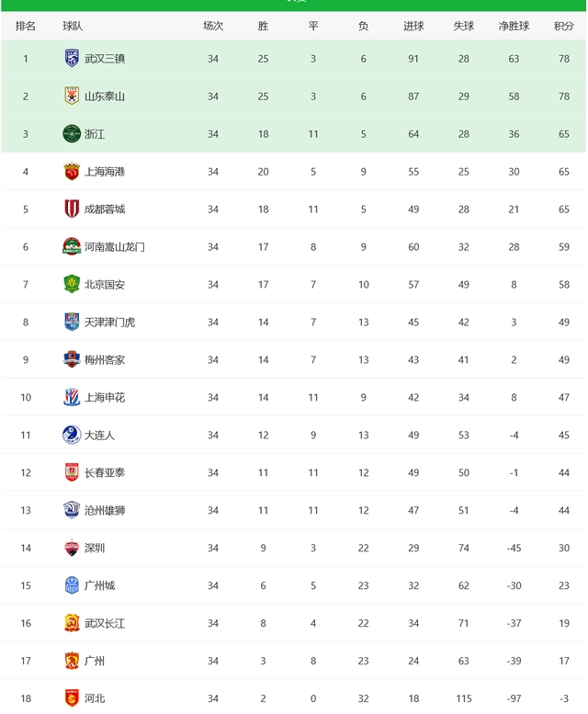Open the 梅州客家 team name link
This screenshot has height=714, width=588.
tap(105, 359)
